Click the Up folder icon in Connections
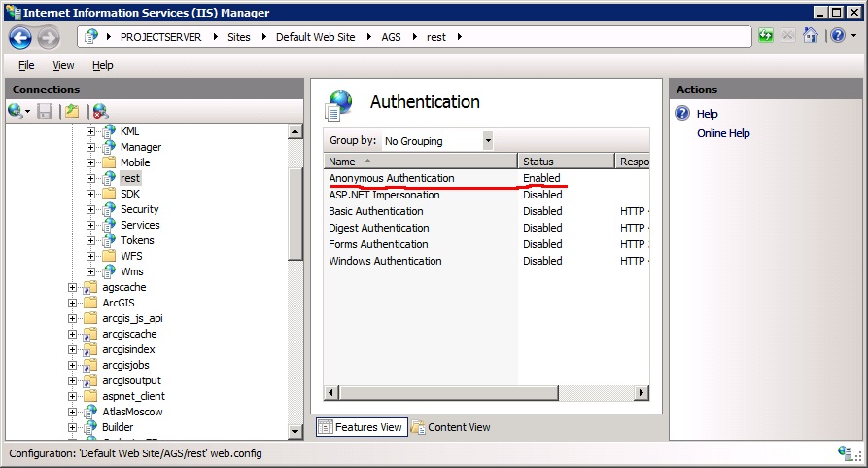Viewport: 868px width, 468px height. click(x=72, y=111)
